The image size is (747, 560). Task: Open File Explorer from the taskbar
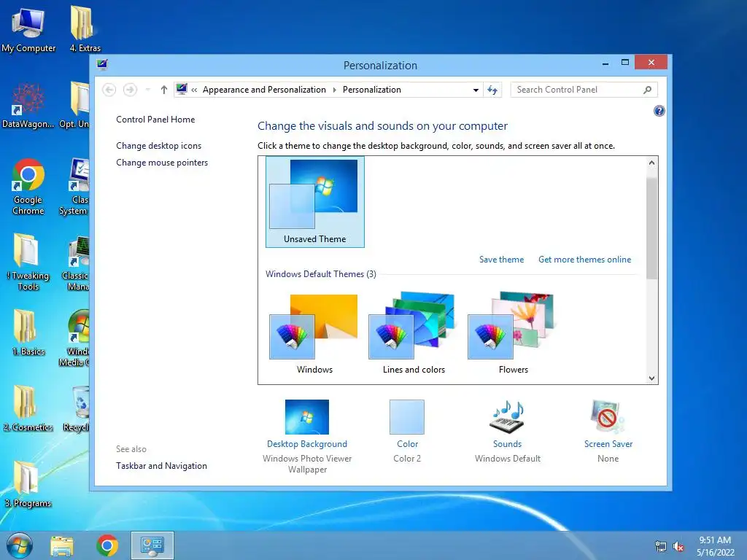click(x=62, y=545)
